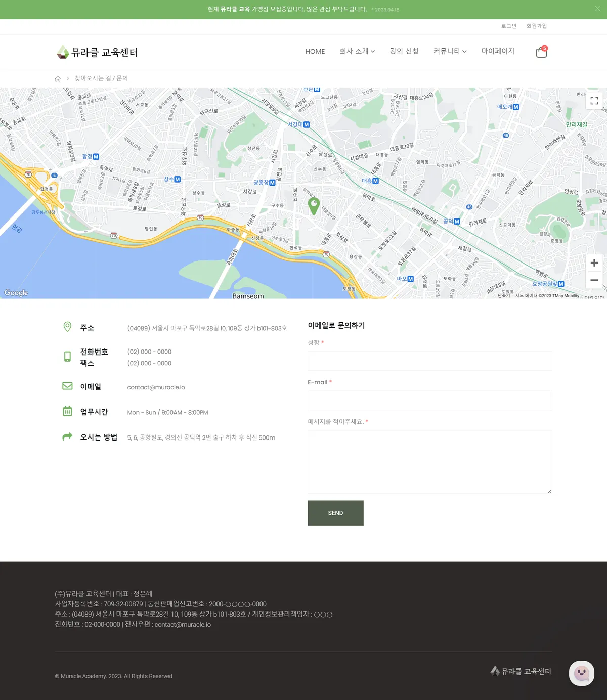This screenshot has width=607, height=700.
Task: Click the footer 뮤라클 교육센터 logo
Action: point(521,671)
